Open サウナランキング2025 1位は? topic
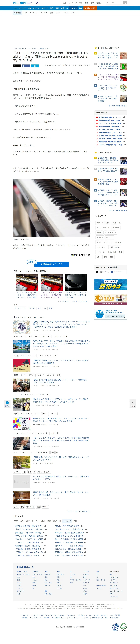 click(x=29, y=536)
